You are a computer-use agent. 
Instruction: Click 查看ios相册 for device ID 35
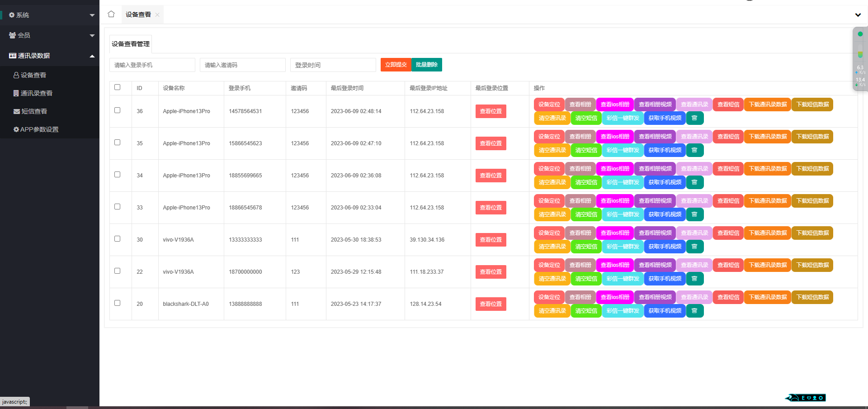615,137
